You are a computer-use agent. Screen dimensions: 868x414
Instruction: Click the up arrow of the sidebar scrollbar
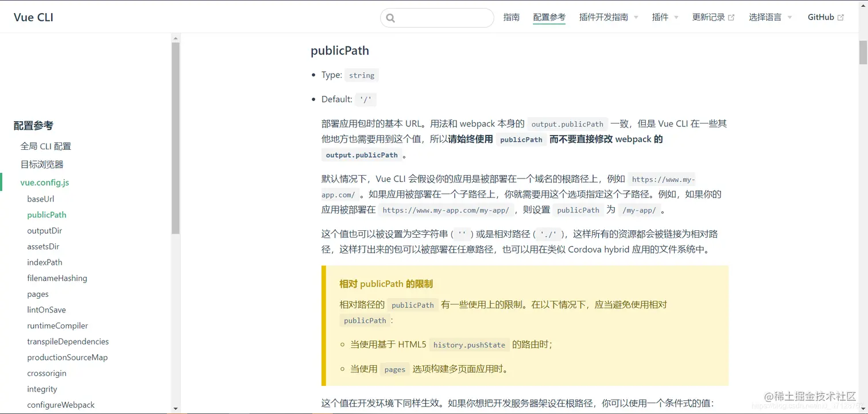click(176, 38)
